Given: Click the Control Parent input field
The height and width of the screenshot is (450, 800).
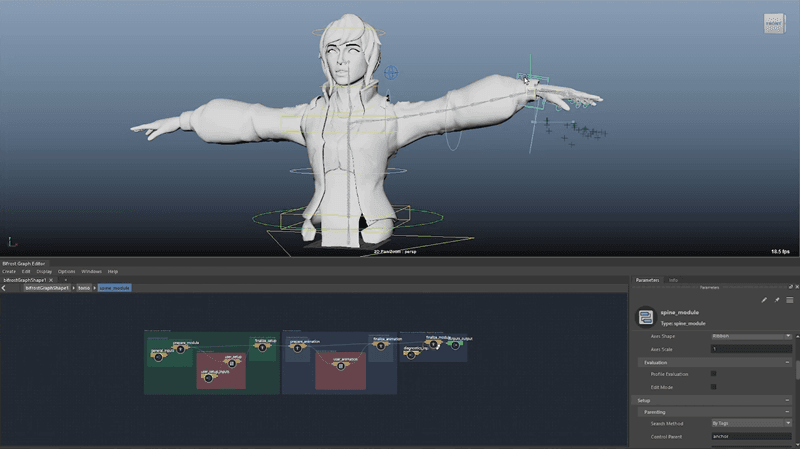Looking at the screenshot, I should click(x=750, y=436).
